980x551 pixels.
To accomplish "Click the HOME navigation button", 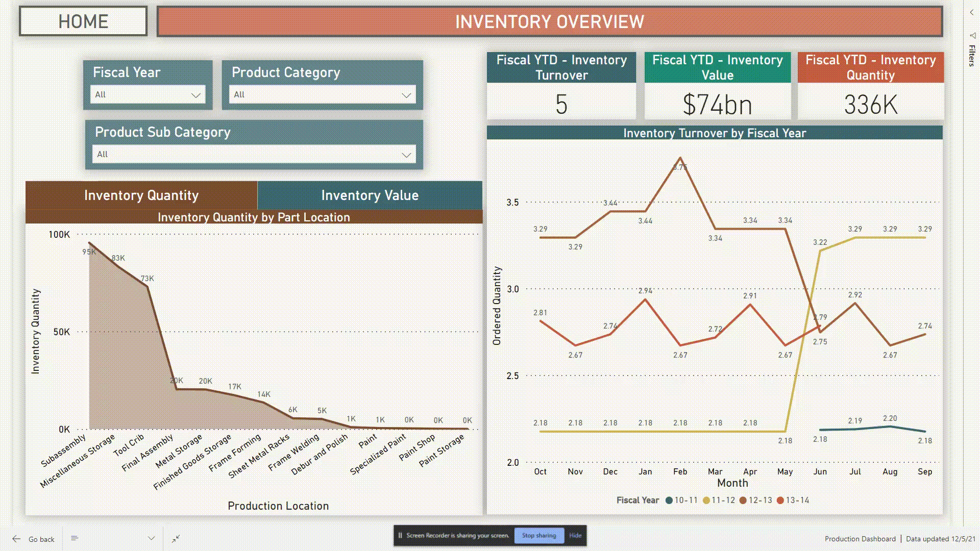I will pos(83,21).
